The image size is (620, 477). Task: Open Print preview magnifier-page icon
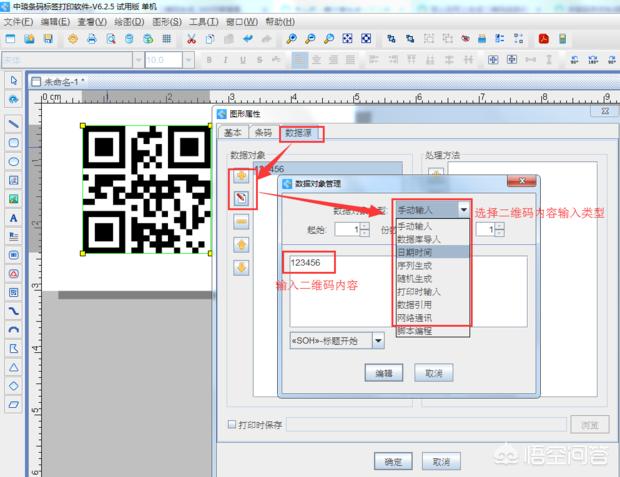pos(111,39)
